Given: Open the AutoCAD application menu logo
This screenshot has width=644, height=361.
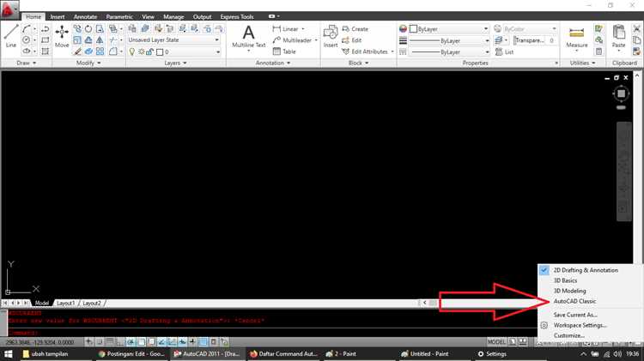Looking at the screenshot, I should point(9,9).
